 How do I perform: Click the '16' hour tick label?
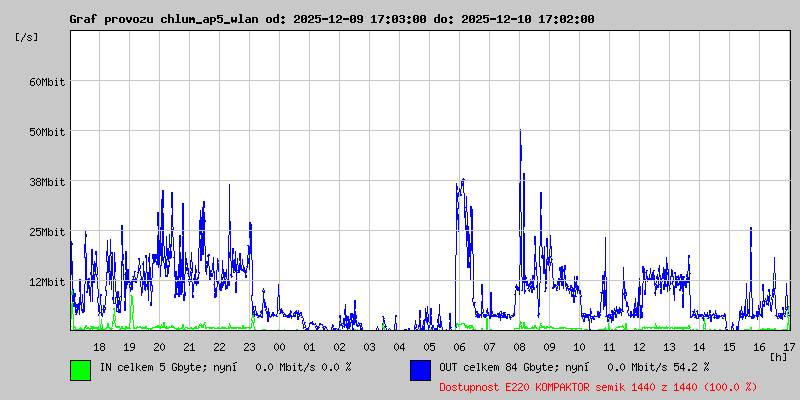click(759, 347)
